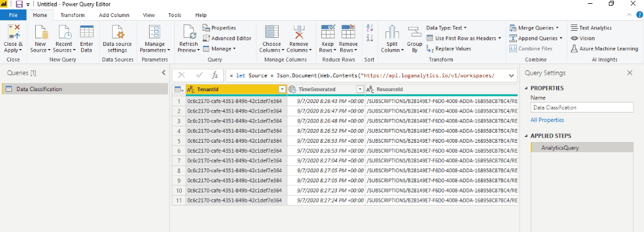Sort descending Z to A
The image size is (644, 232).
click(x=369, y=38)
